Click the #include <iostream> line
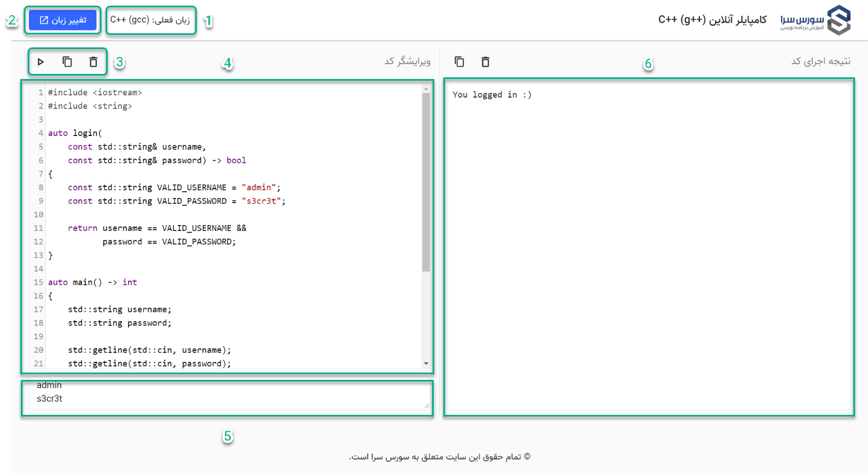 [95, 93]
